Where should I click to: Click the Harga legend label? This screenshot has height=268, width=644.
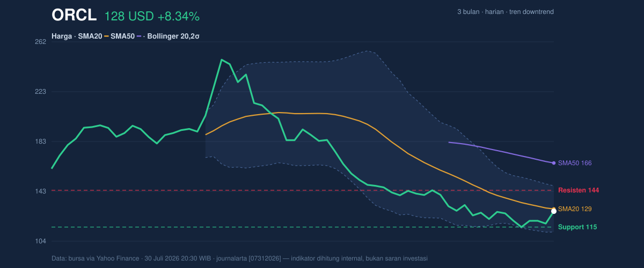tap(62, 36)
